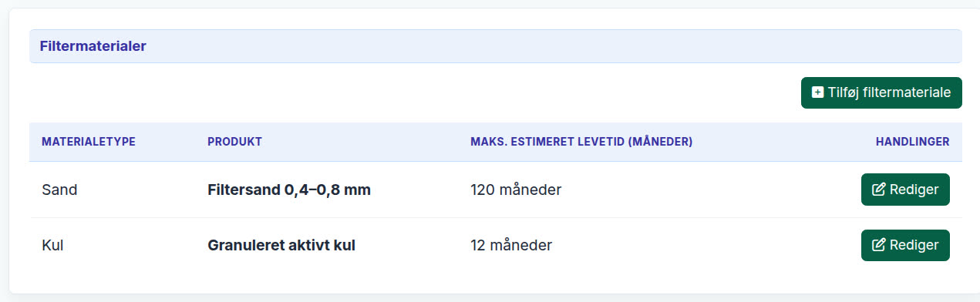Image resolution: width=980 pixels, height=302 pixels.
Task: Click the PRODUKT column header
Action: pyautogui.click(x=234, y=142)
